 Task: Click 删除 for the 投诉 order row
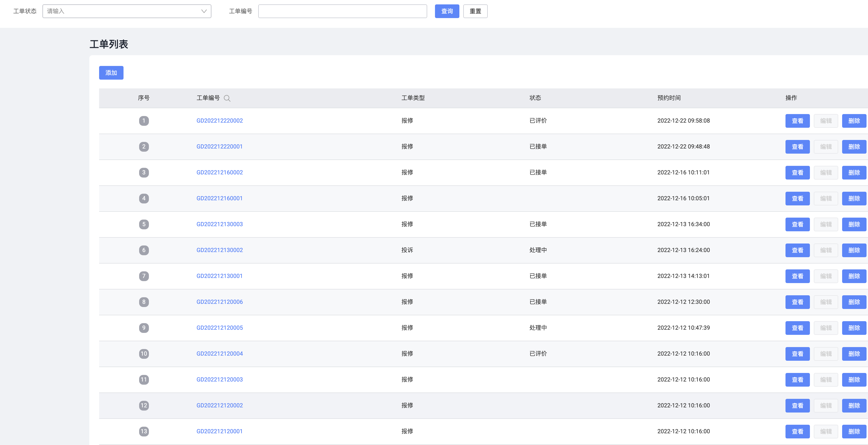[x=854, y=250]
